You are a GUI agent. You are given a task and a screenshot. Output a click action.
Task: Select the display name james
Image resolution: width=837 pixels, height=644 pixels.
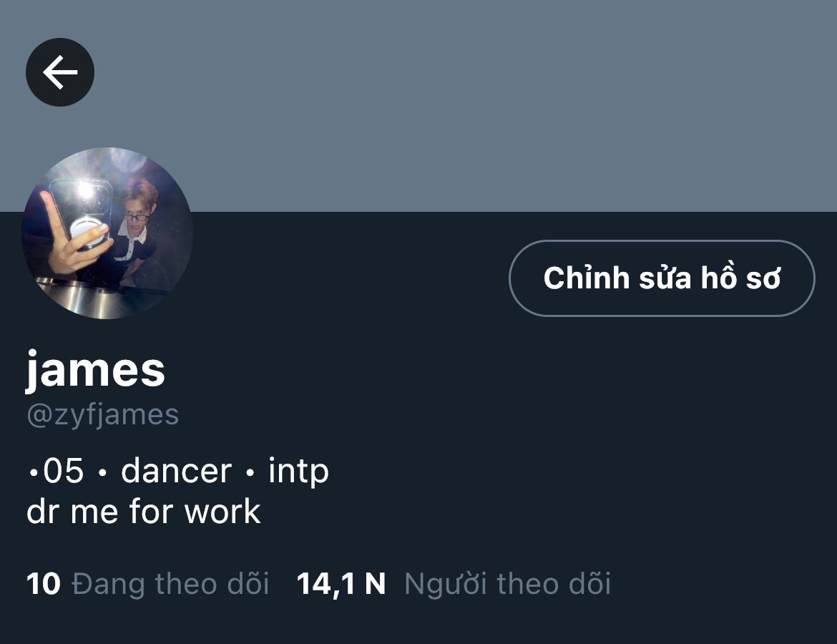[96, 370]
